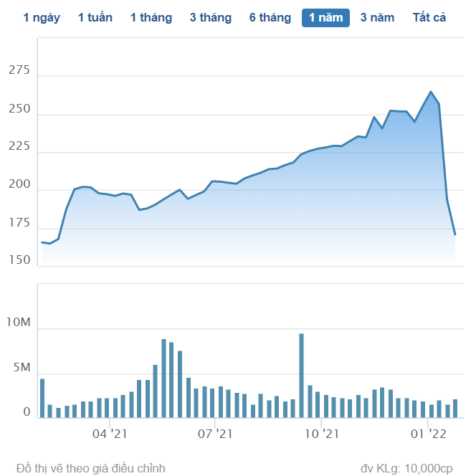Click the 04 '21 date axis label
The width and height of the screenshot is (476, 476).
pyautogui.click(x=110, y=434)
